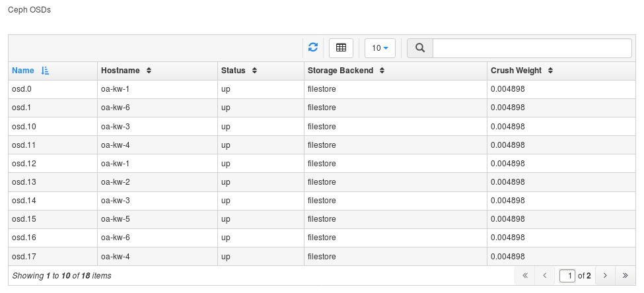
Task: Sort by Hostname column
Action: pyautogui.click(x=125, y=71)
